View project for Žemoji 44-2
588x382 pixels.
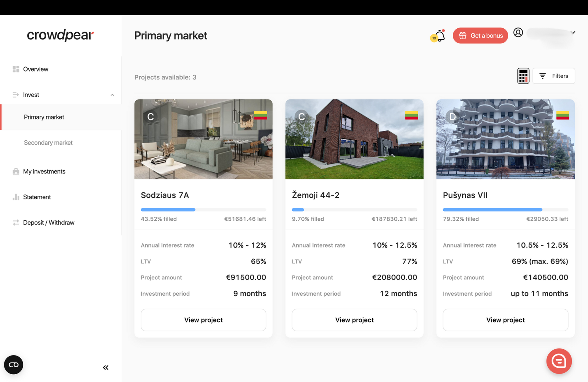tap(355, 320)
